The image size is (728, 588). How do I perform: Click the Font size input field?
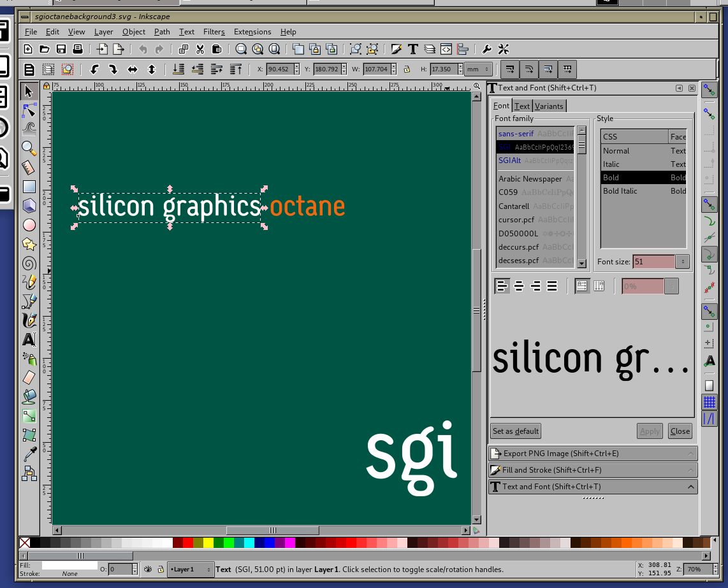[x=653, y=262]
